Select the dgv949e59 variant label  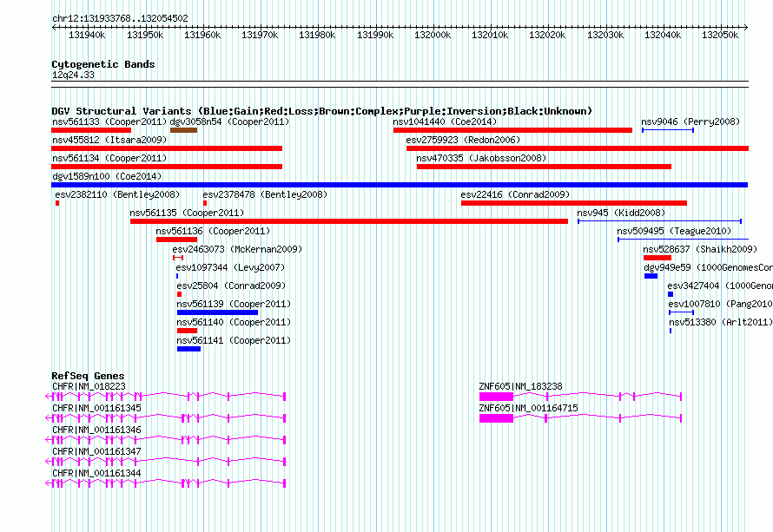[x=708, y=267]
